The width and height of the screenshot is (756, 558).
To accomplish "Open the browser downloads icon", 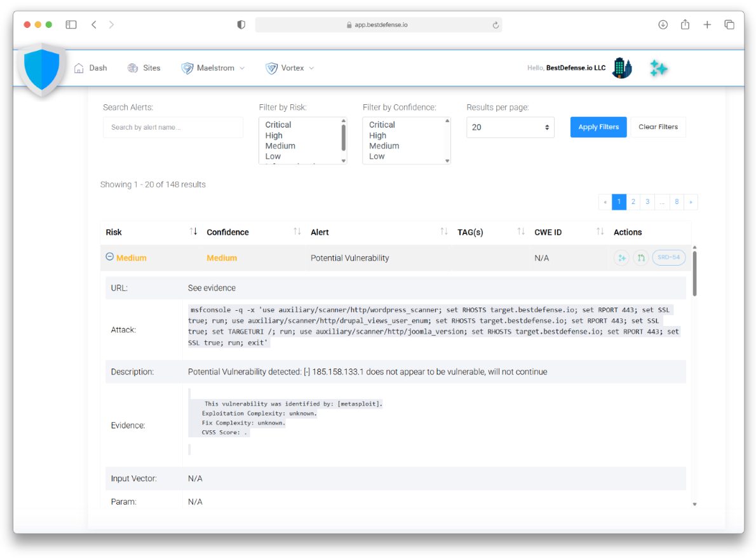I will tap(663, 25).
